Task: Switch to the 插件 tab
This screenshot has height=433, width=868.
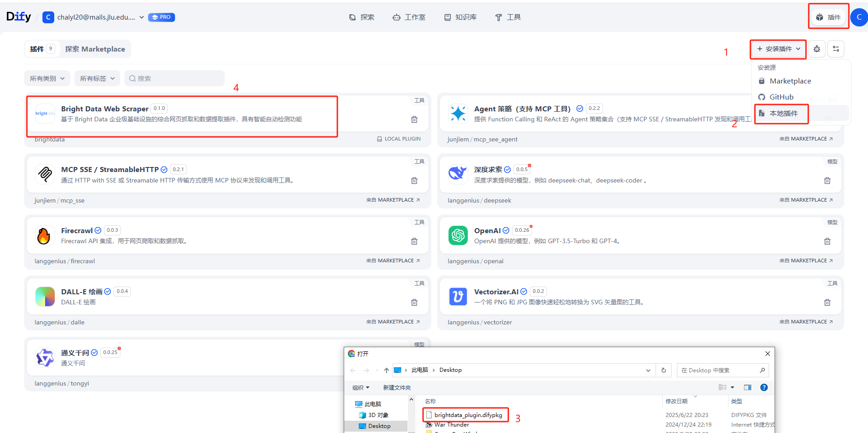Action: [42, 49]
